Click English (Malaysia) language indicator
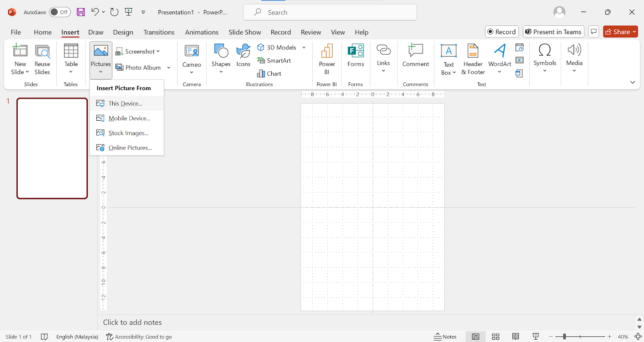644x342 pixels. (77, 337)
